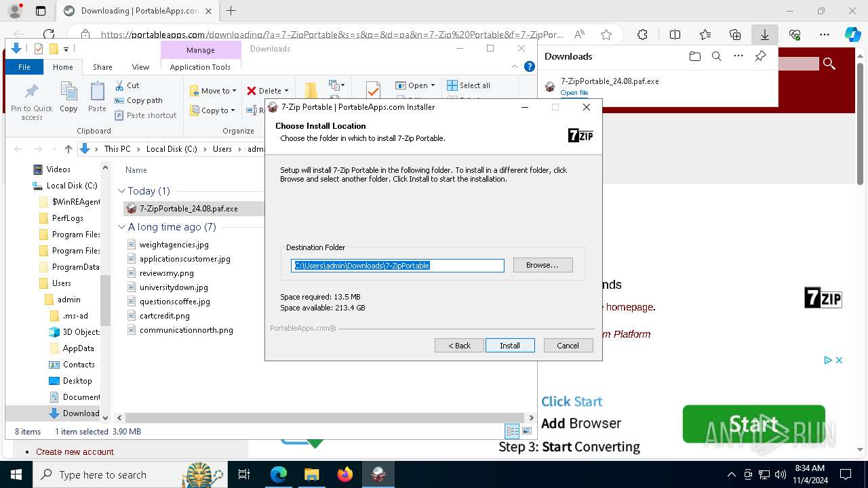This screenshot has height=488, width=868.
Task: Click the Name column header
Action: 136,170
